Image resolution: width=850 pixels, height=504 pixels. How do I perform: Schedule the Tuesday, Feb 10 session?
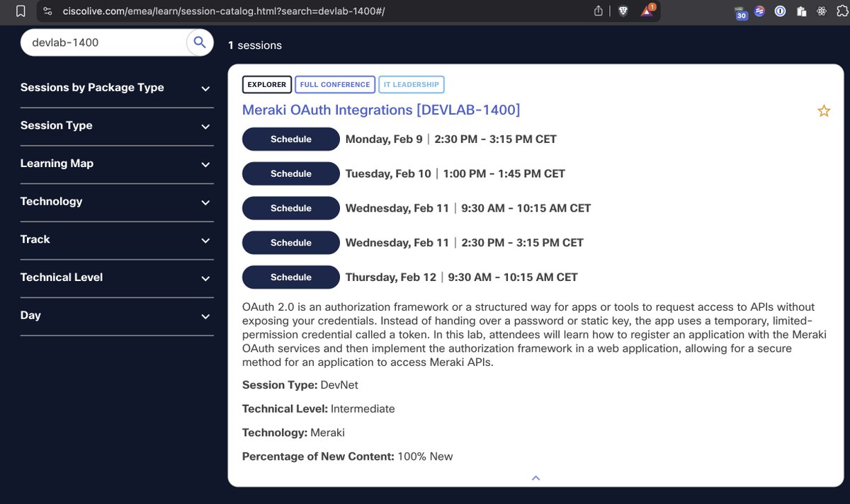tap(291, 173)
